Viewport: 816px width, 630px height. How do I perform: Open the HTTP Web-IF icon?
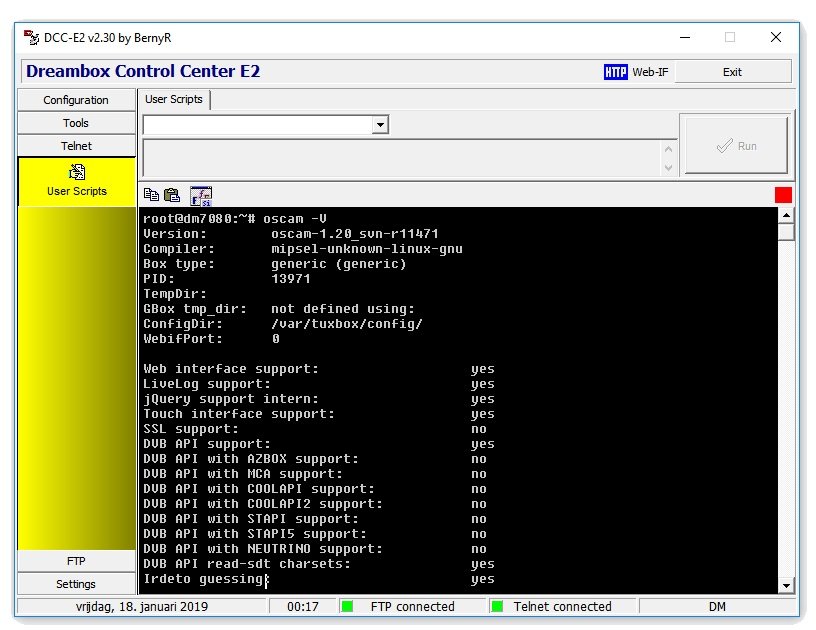click(616, 72)
